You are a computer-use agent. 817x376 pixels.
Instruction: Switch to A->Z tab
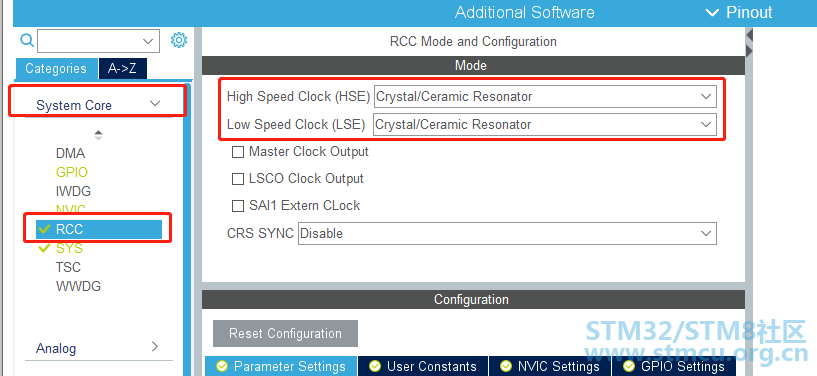[x=122, y=69]
